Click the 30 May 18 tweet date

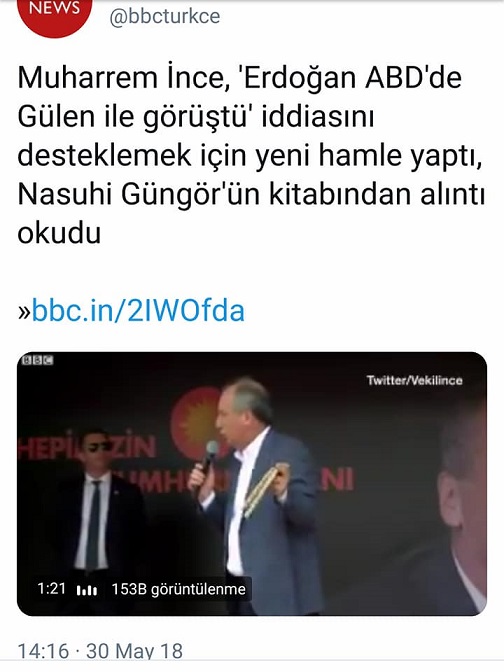[135, 651]
